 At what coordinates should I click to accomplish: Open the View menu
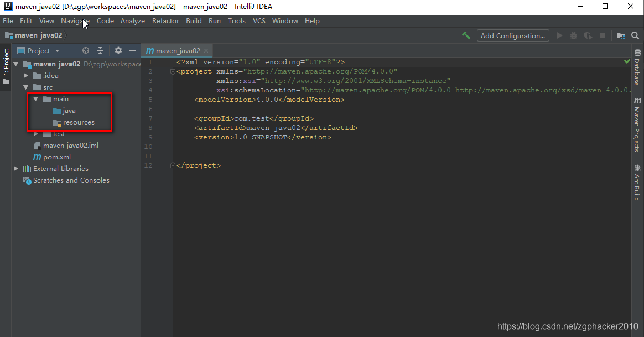point(46,21)
